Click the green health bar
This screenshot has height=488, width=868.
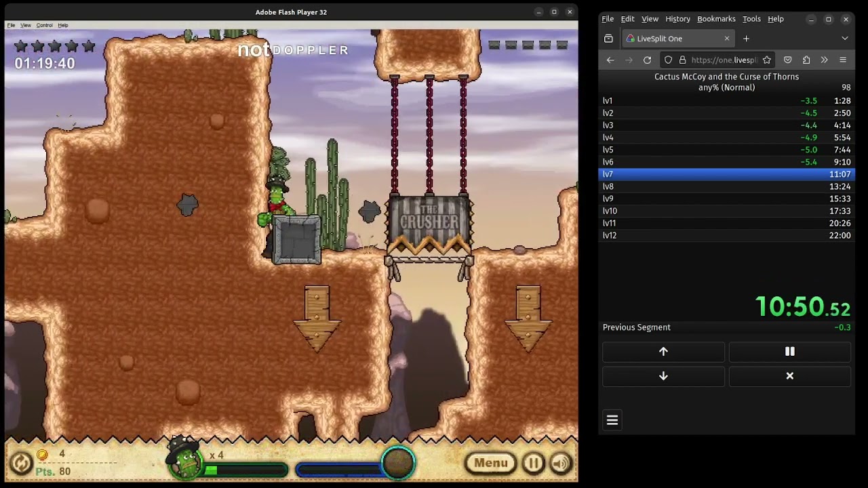click(245, 470)
